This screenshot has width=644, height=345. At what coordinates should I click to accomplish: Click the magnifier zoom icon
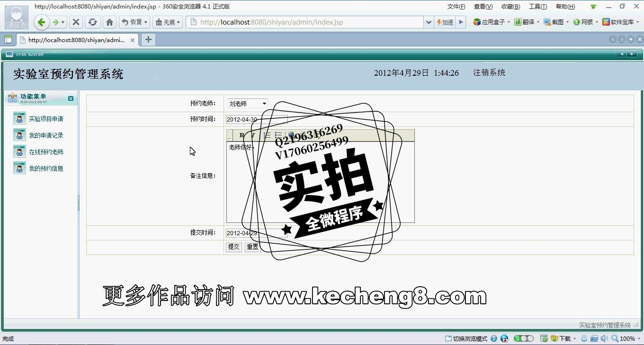click(x=615, y=339)
